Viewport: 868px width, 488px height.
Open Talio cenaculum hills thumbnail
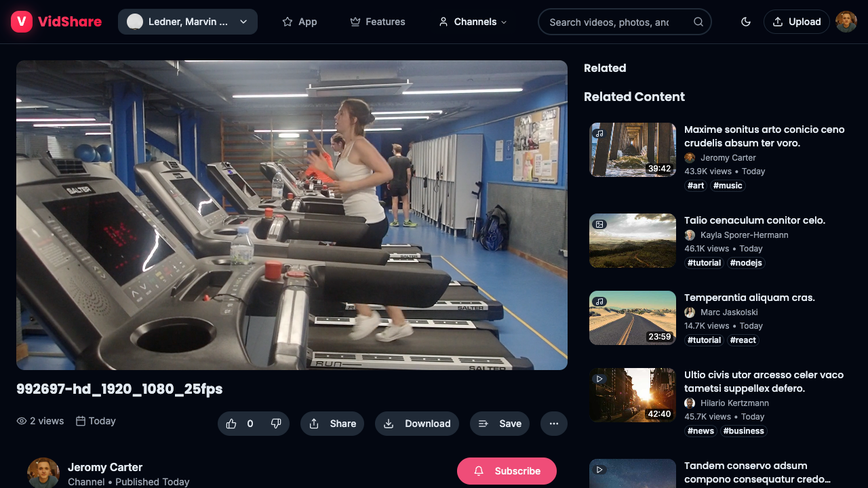click(x=633, y=241)
